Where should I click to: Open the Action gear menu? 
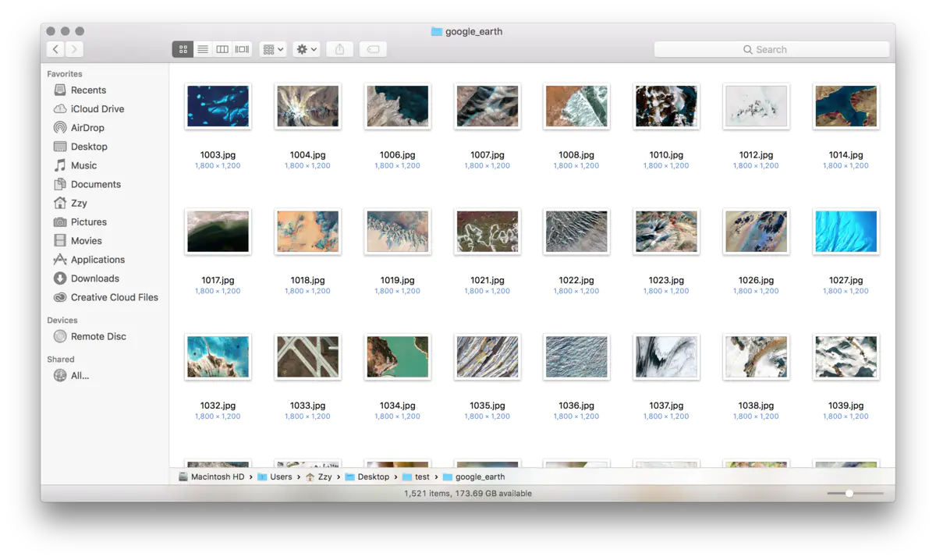point(307,49)
